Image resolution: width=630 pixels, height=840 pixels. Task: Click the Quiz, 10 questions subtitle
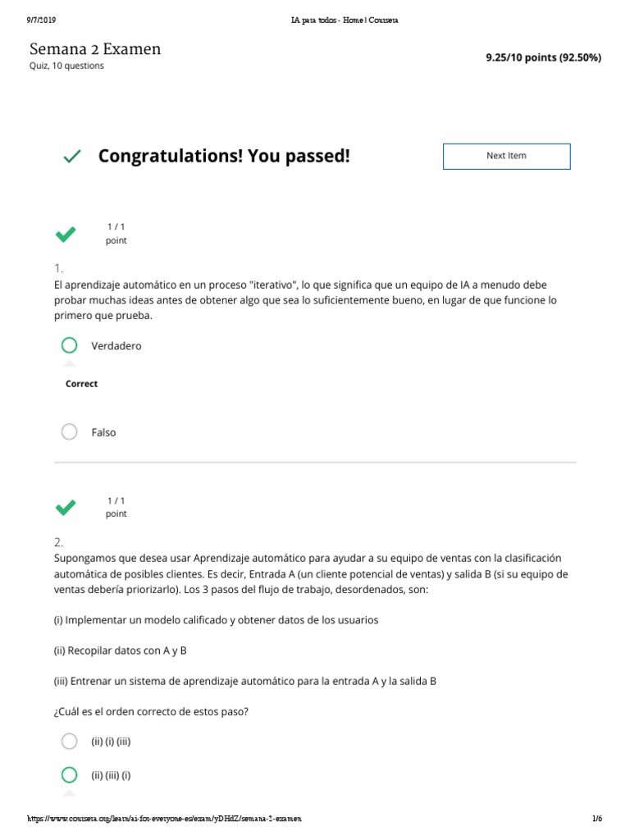[66, 66]
